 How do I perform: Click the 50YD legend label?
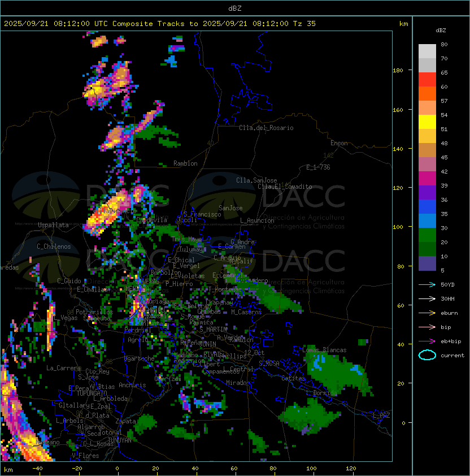point(447,285)
